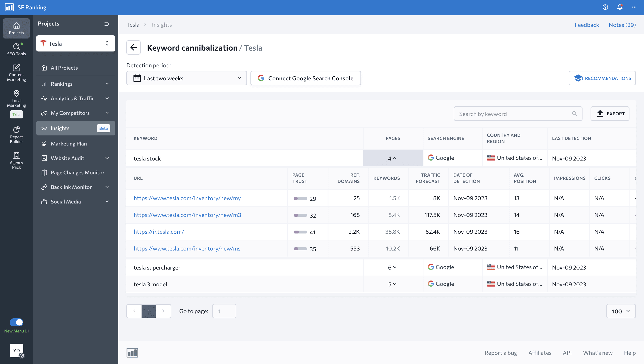Image resolution: width=644 pixels, height=364 pixels.
Task: Toggle the New Menu UI switch
Action: [x=16, y=322]
